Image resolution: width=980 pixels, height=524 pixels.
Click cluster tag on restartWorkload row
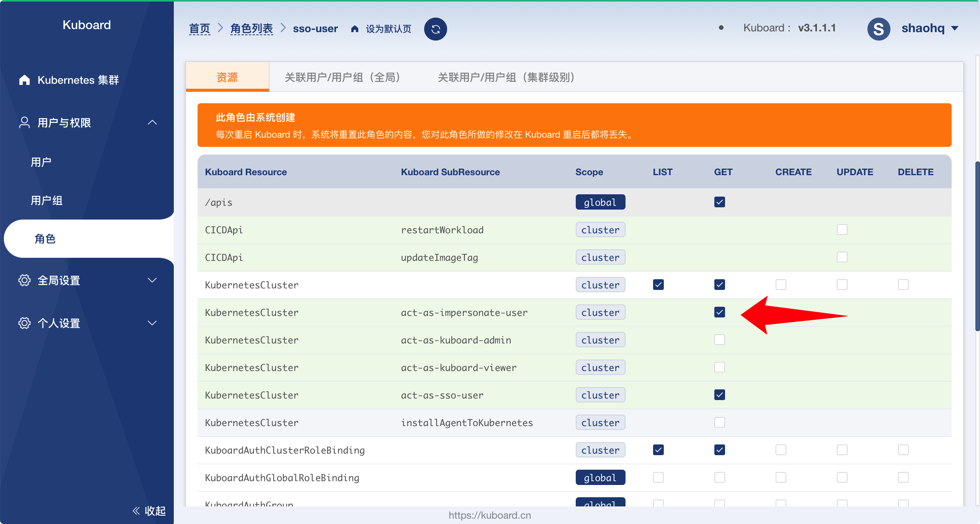coord(600,229)
